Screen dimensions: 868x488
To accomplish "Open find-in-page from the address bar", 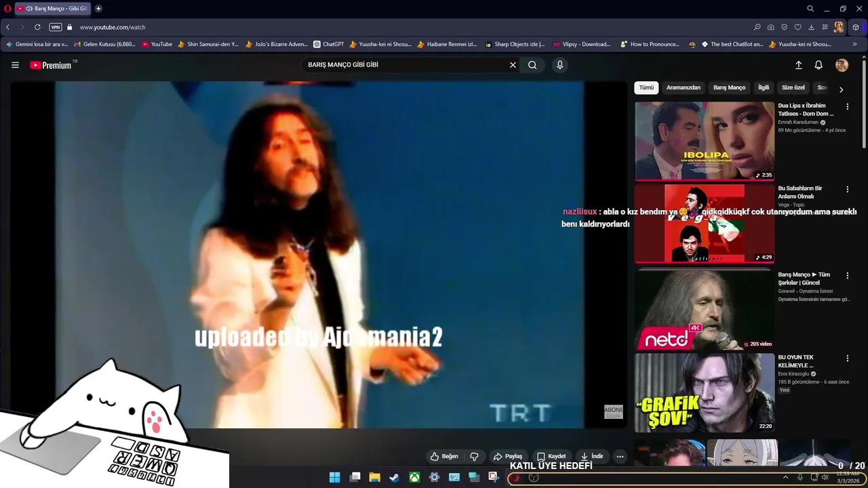I will [x=757, y=27].
